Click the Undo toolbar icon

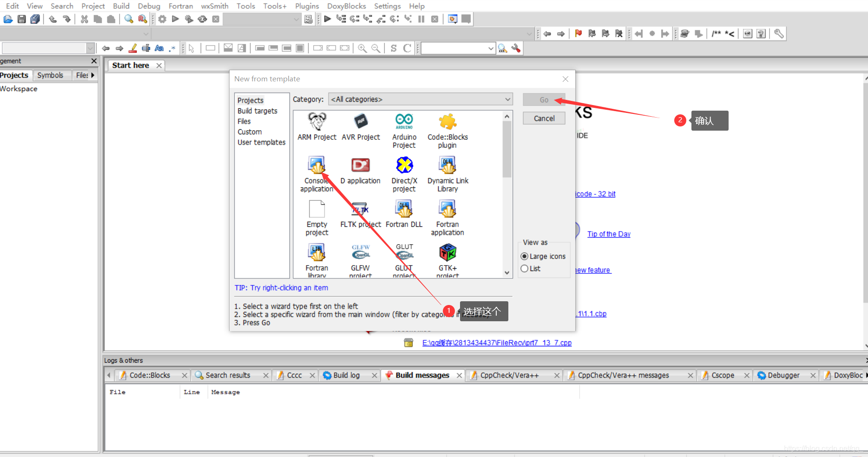click(x=53, y=19)
